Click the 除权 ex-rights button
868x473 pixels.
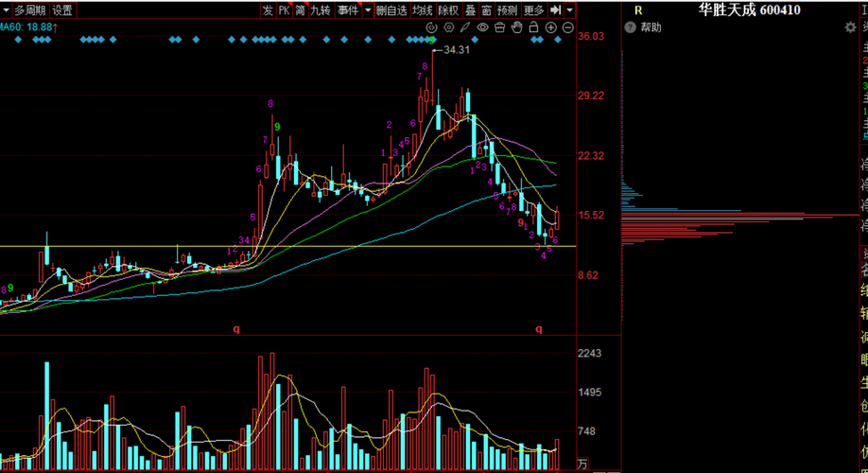pos(448,10)
